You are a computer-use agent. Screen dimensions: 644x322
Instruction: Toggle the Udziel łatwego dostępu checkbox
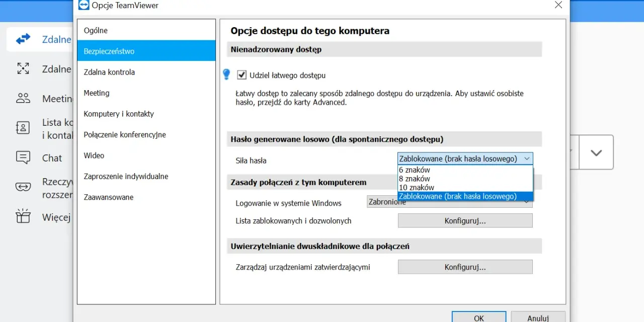(x=242, y=75)
